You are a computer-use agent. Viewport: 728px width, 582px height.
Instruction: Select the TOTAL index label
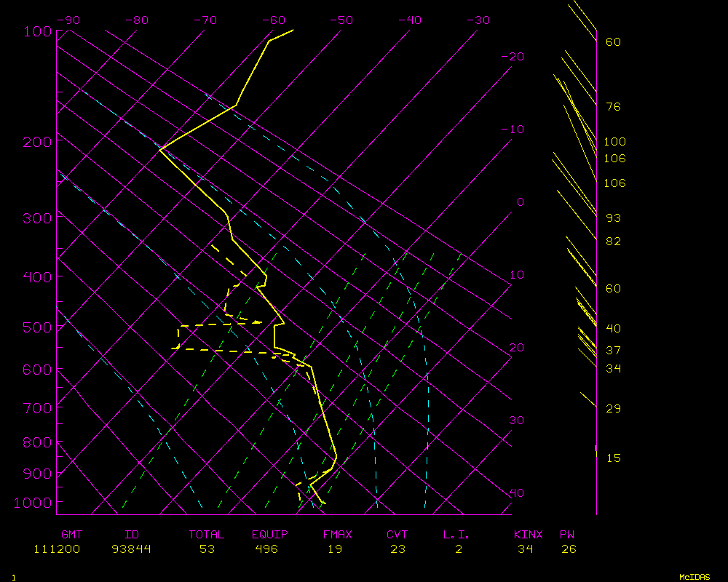[x=207, y=535]
